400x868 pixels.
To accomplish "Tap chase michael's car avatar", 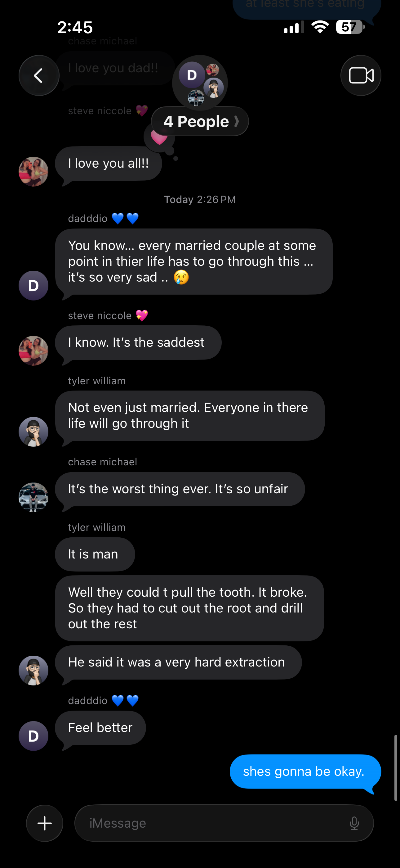I will coord(33,497).
